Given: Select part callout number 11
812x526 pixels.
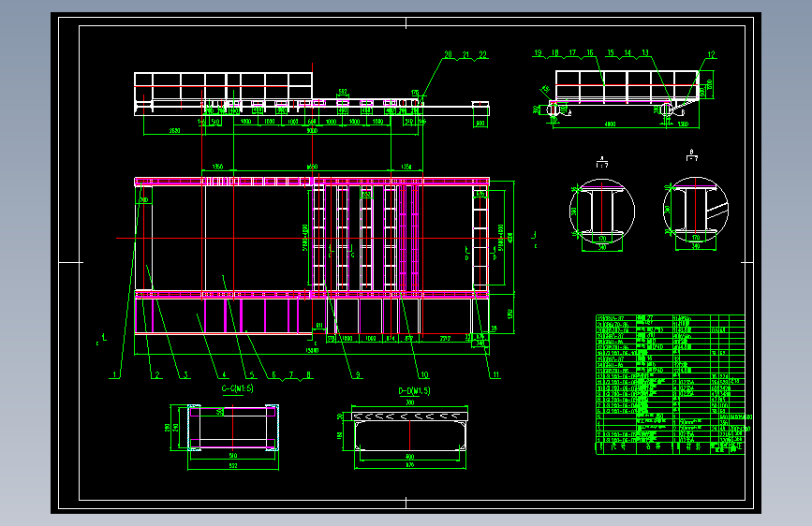Looking at the screenshot, I should pos(495,374).
